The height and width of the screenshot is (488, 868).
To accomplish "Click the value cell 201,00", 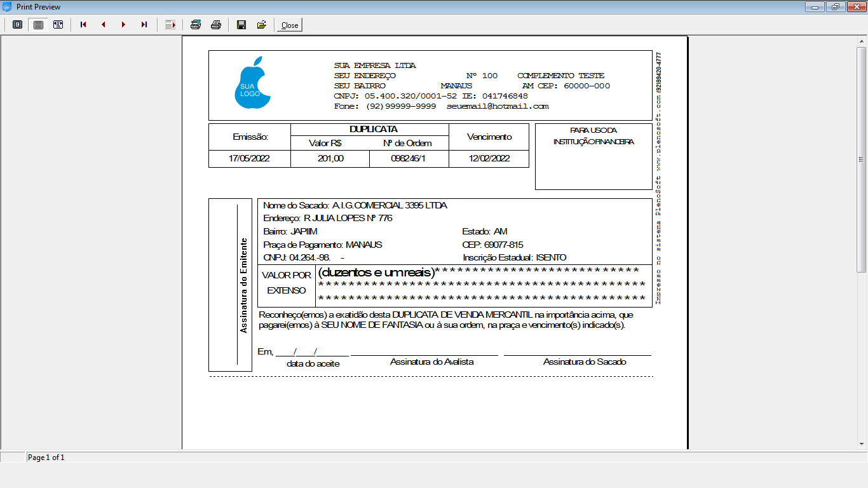I will 330,159.
